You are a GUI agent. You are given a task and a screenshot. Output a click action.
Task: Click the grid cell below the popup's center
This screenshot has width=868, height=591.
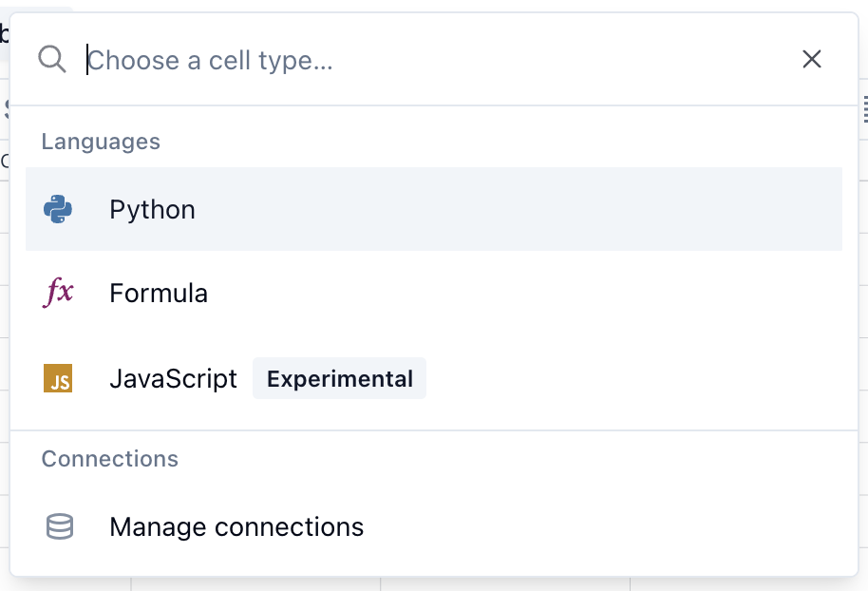tap(503, 583)
